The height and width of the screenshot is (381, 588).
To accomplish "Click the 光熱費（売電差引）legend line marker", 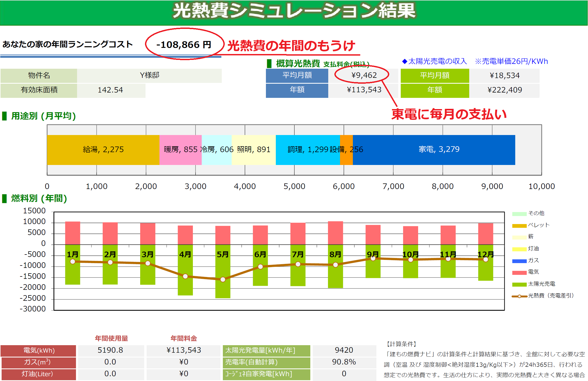I will coord(519,296).
